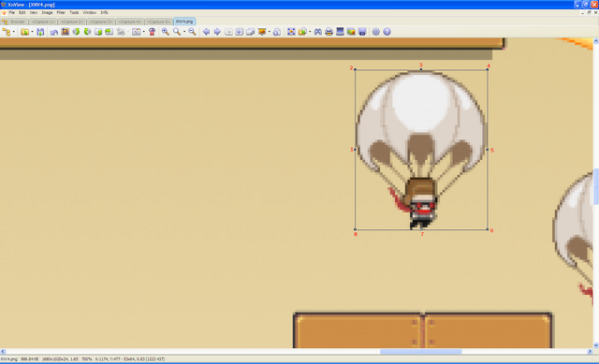Click the scroll left arrow
599x364 pixels.
coord(3,352)
